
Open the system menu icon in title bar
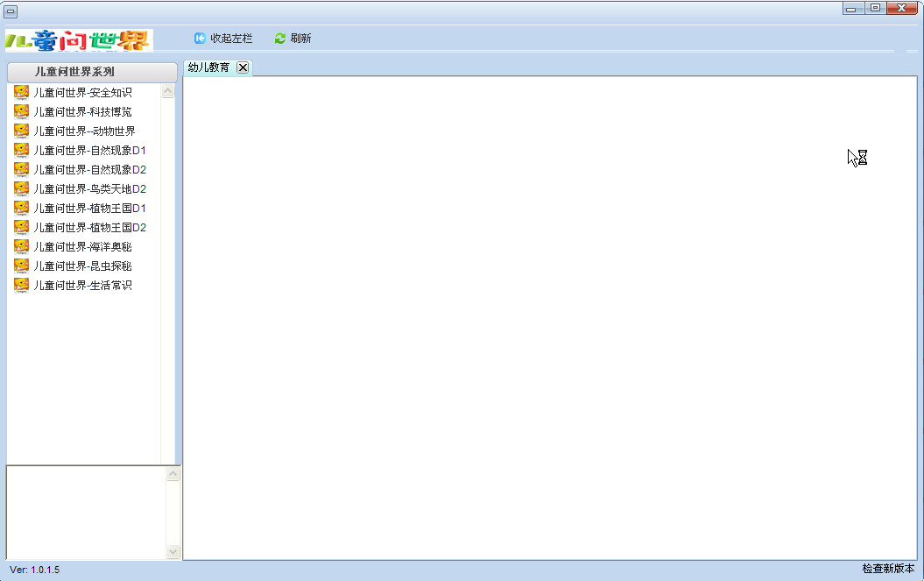(x=11, y=11)
